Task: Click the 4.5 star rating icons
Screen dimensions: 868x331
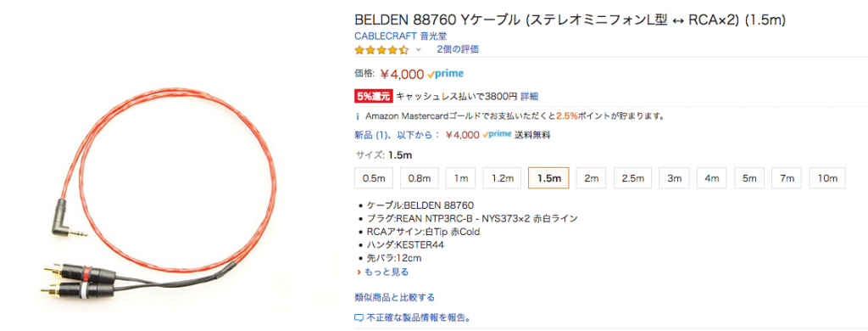Action: click(382, 49)
